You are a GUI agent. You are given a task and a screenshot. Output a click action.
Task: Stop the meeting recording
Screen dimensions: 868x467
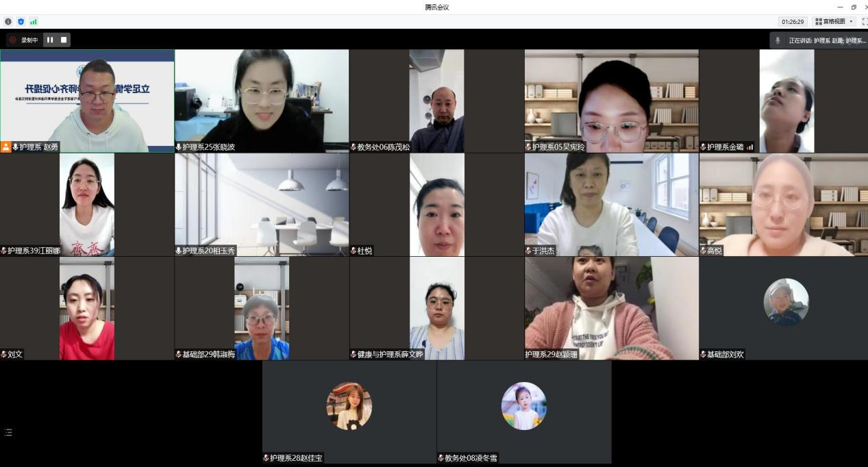point(64,40)
